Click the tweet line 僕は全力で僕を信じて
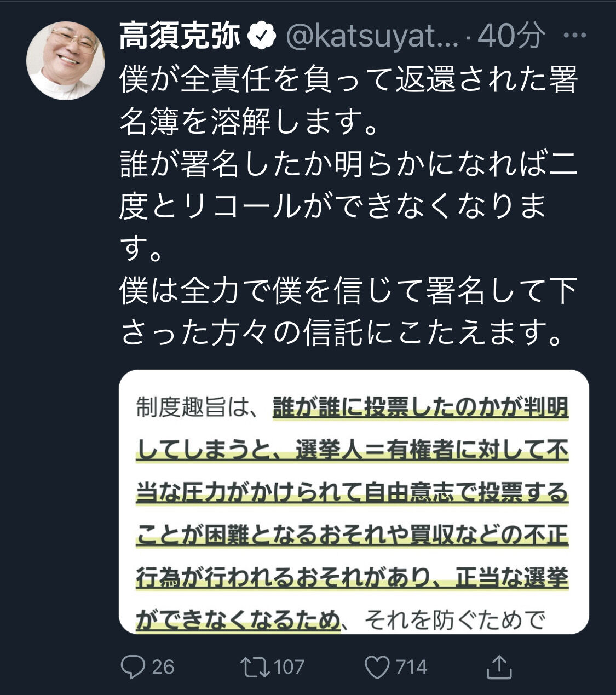The image size is (616, 695). click(349, 290)
